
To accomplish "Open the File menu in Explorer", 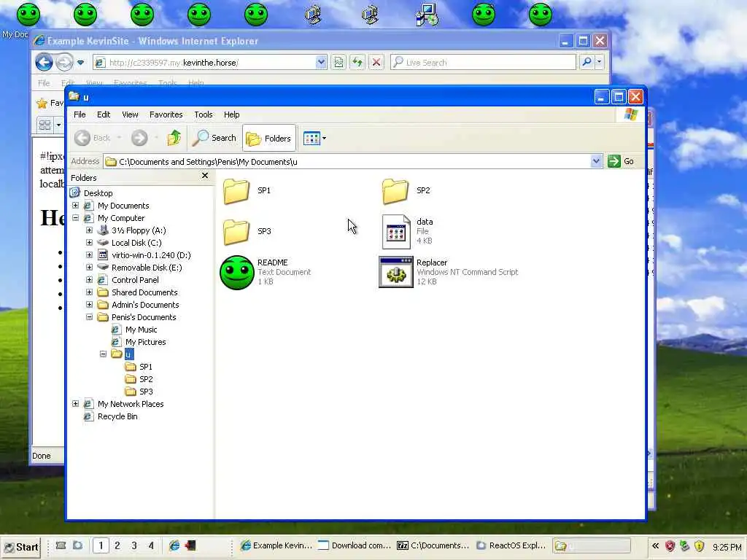I will point(80,114).
